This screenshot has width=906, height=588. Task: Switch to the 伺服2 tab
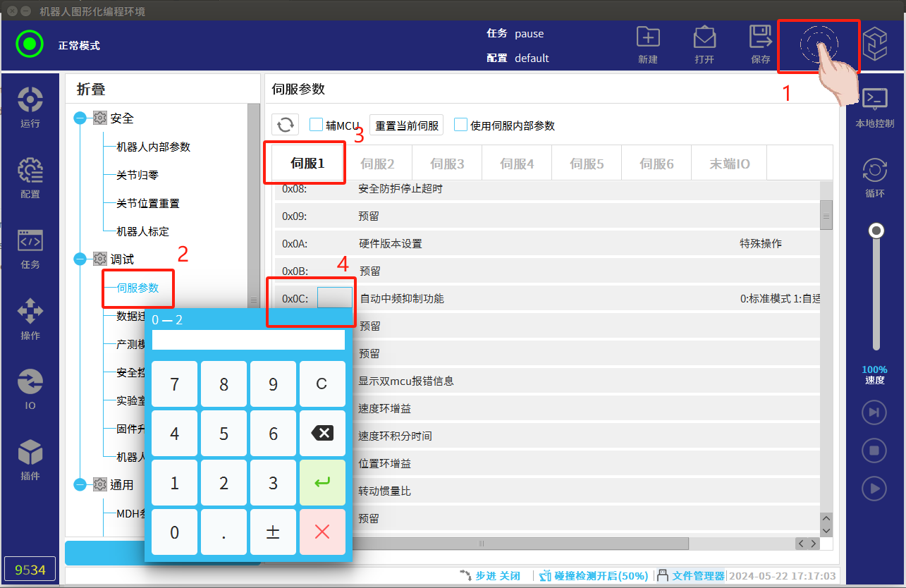pyautogui.click(x=377, y=164)
